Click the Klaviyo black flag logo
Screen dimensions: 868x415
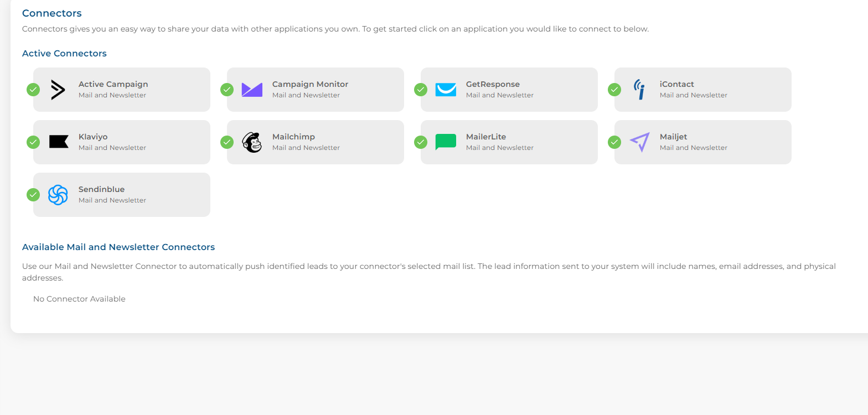click(x=59, y=142)
